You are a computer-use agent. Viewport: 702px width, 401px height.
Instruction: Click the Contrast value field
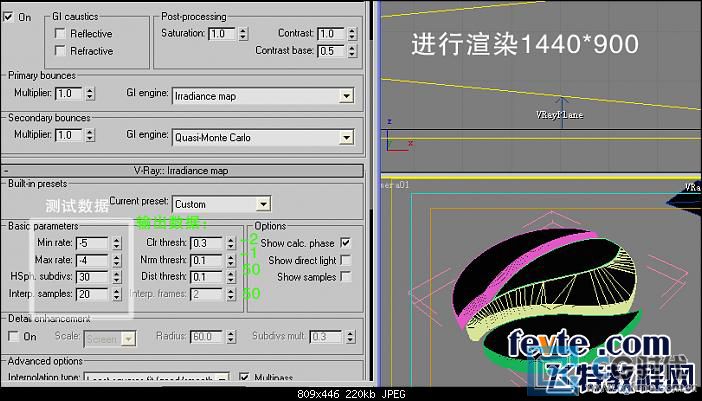point(331,34)
